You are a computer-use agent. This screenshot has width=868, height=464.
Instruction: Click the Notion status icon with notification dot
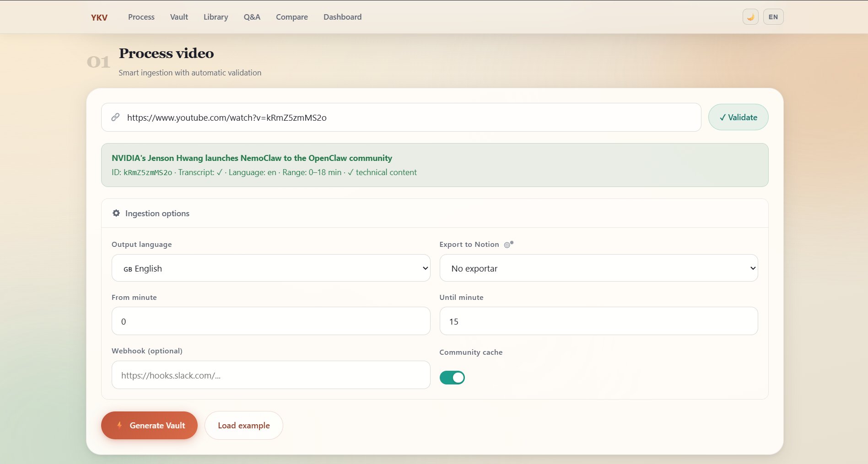click(x=508, y=245)
